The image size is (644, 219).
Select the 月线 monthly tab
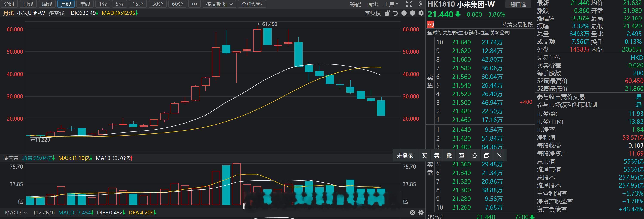[x=66, y=4]
